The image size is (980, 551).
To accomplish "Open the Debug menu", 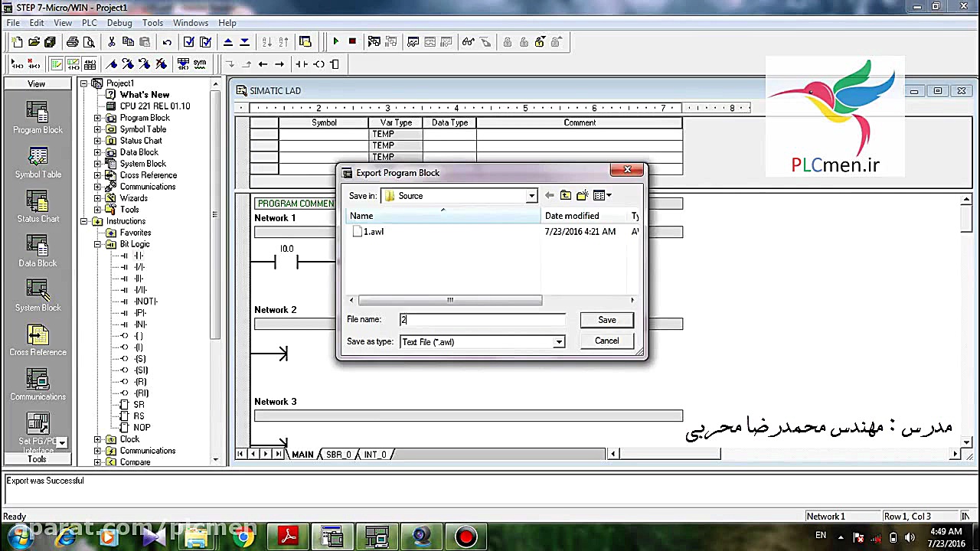I will click(119, 23).
